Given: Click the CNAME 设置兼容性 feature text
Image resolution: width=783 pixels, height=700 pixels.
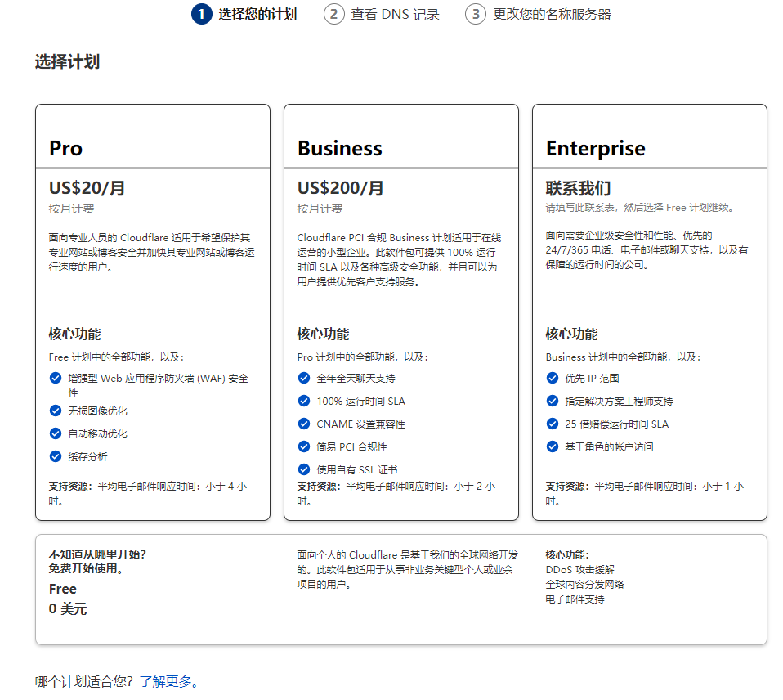Looking at the screenshot, I should click(x=360, y=424).
